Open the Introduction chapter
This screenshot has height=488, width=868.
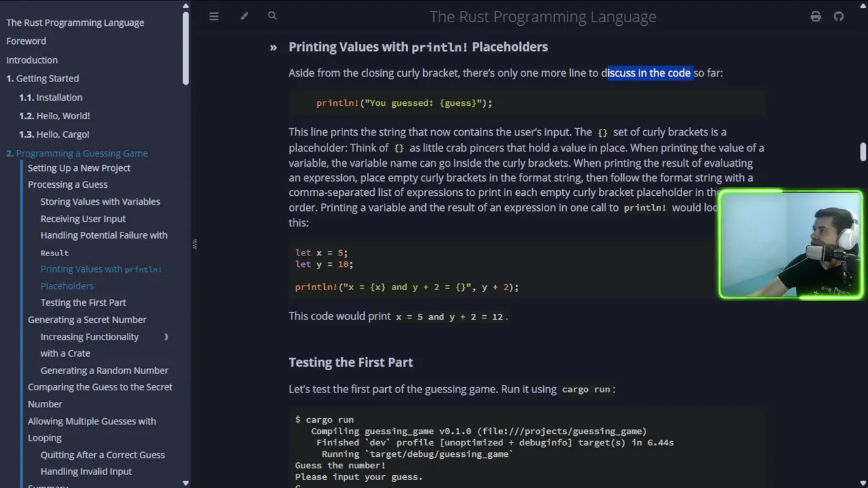pyautogui.click(x=32, y=60)
